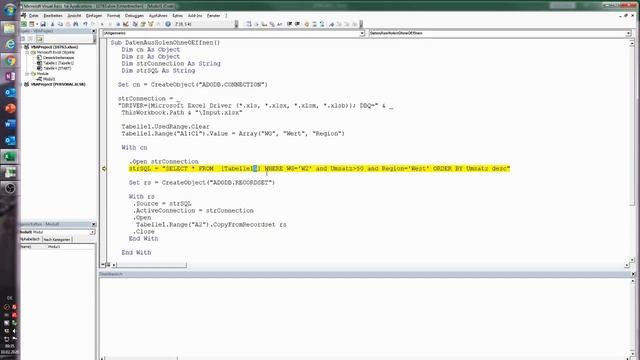
Task: Switch to the Alphabetisch properties tab
Action: coord(31,239)
